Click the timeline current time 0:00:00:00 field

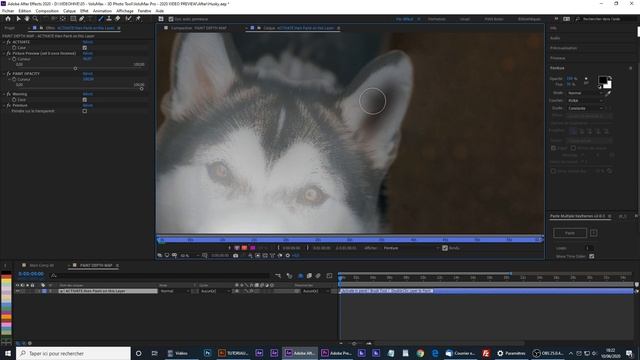[x=31, y=274]
